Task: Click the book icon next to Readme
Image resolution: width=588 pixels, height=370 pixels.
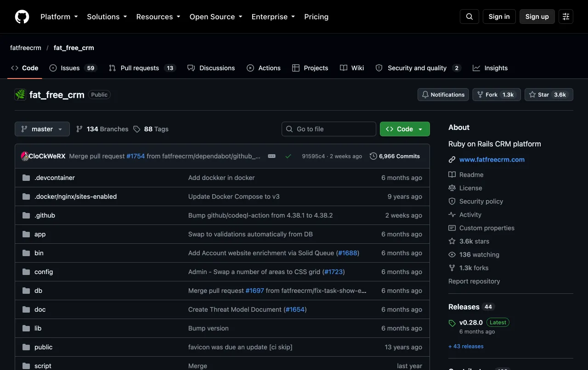Action: pos(452,175)
